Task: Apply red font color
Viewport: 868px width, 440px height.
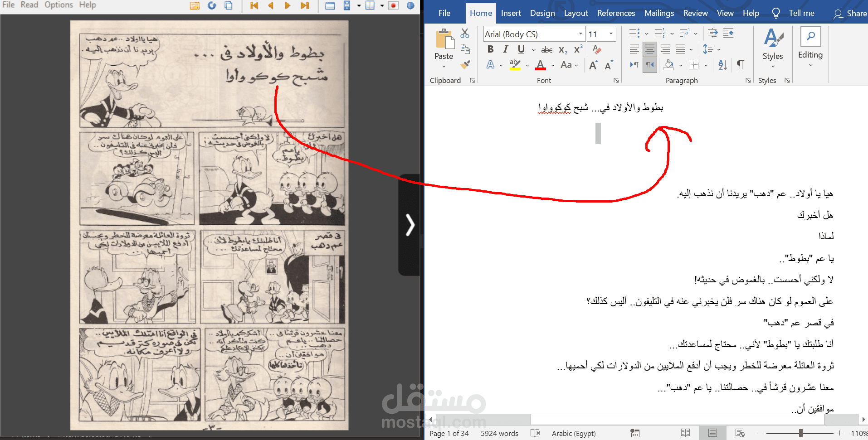Action: 540,65
